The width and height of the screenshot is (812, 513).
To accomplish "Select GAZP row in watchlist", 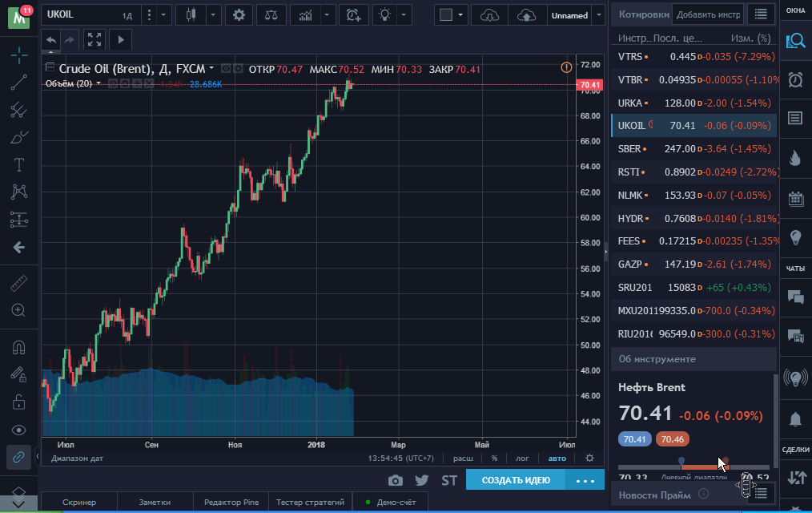I will [x=694, y=265].
